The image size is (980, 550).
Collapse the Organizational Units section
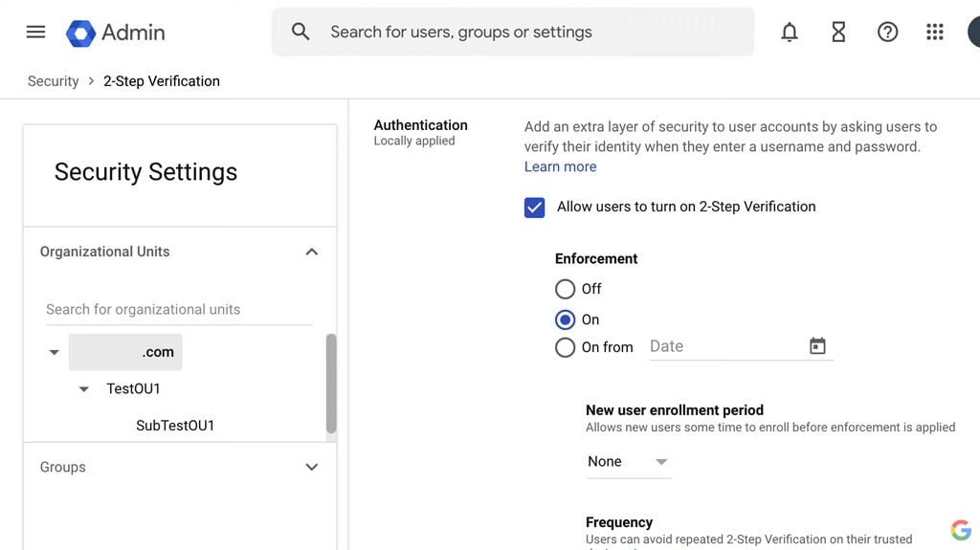click(311, 252)
